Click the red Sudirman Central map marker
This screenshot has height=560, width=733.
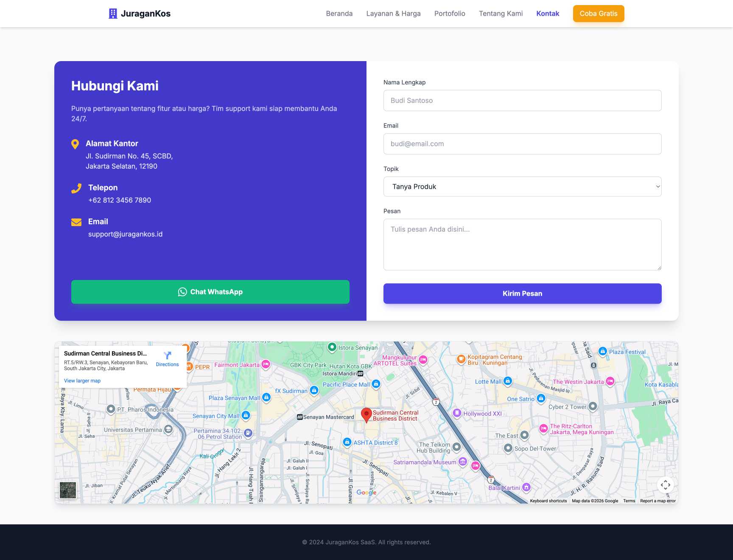(366, 414)
